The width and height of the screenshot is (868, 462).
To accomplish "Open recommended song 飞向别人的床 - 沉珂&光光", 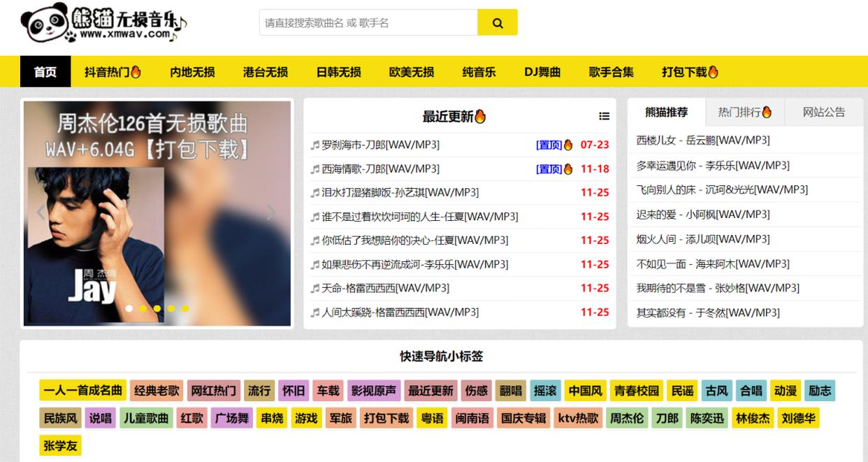I will pos(722,189).
